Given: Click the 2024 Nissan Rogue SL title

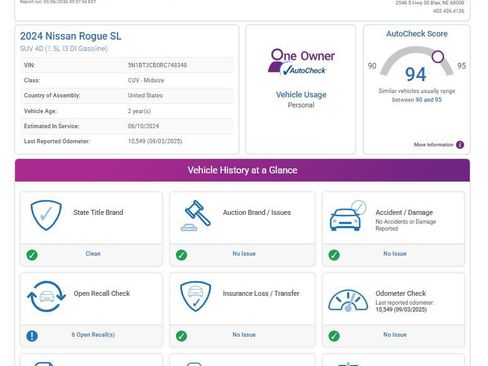Looking at the screenshot, I should coord(71,36).
